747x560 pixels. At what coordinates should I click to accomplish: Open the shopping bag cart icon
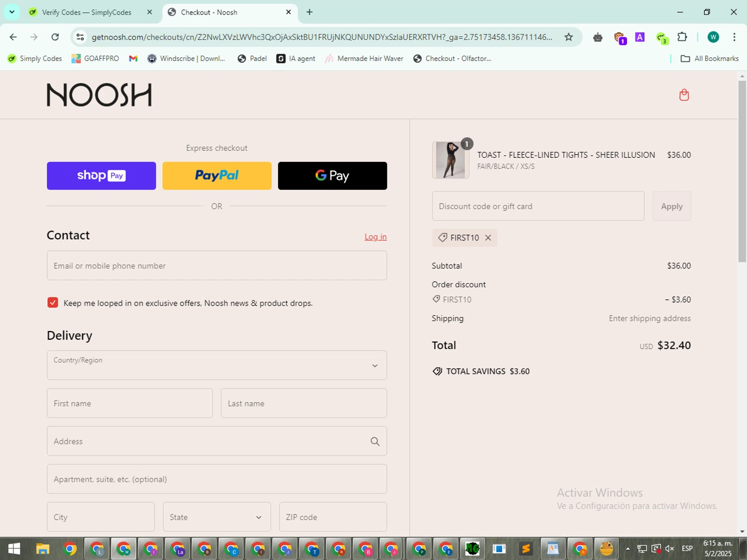point(684,95)
